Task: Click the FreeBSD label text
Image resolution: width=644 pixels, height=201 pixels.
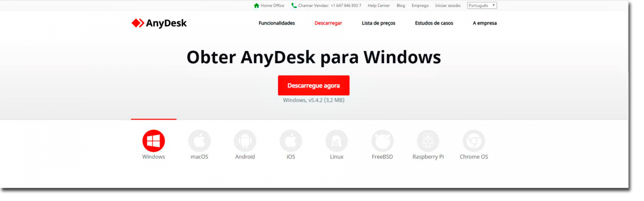Action: pyautogui.click(x=382, y=157)
